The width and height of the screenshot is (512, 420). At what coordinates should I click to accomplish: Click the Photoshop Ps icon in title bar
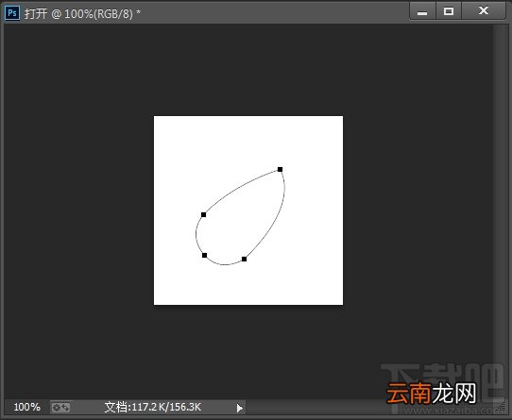click(x=12, y=13)
